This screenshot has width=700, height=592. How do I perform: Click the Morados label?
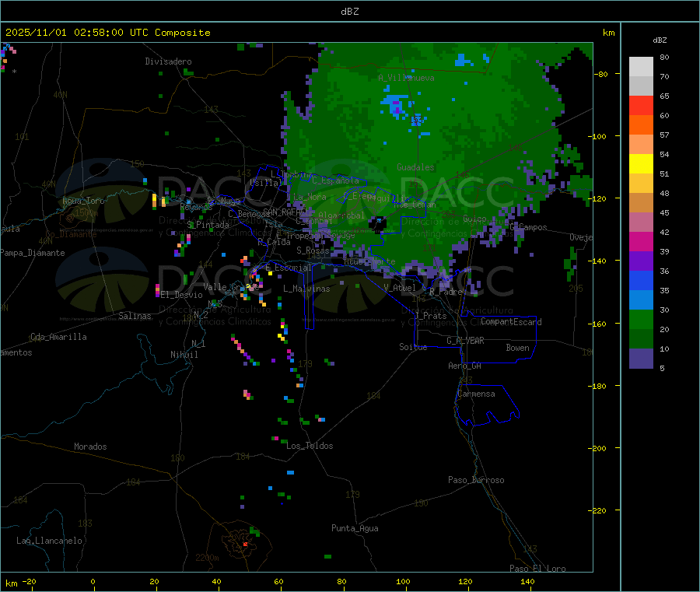click(90, 447)
